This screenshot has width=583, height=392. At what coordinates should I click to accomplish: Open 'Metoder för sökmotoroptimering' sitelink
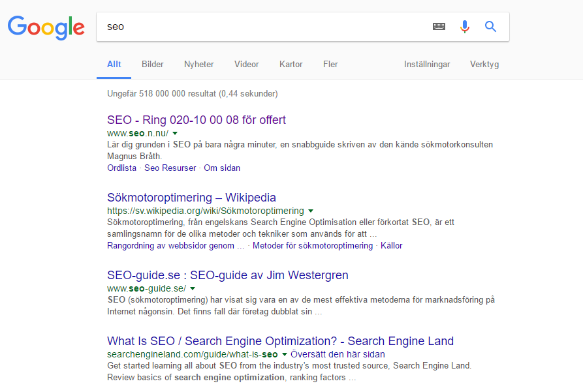point(313,246)
